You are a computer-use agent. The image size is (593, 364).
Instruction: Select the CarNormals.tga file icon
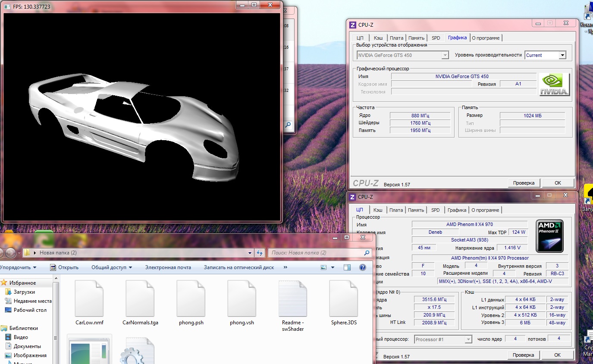pyautogui.click(x=140, y=298)
